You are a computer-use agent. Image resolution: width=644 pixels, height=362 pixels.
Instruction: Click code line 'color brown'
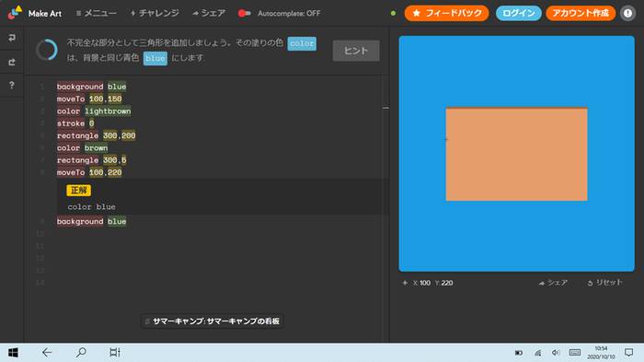(82, 148)
